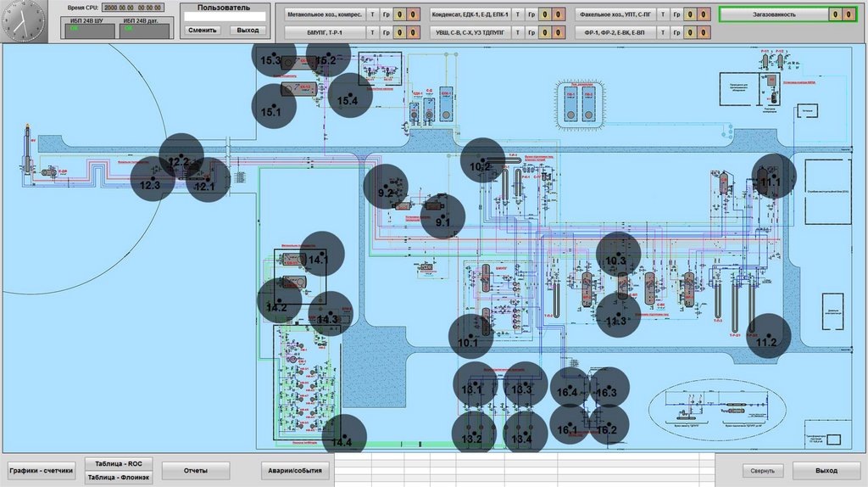Click the Пользователь name input field
The width and height of the screenshot is (868, 487).
click(225, 16)
